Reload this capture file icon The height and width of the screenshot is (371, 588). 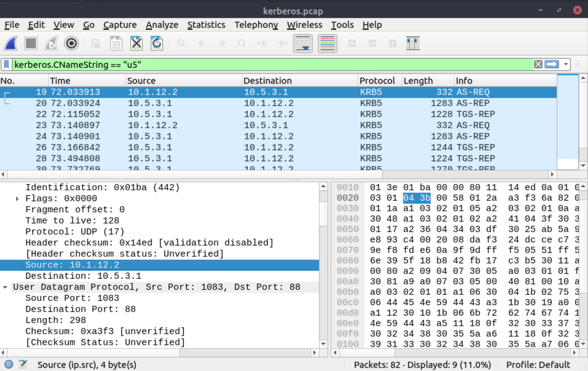coord(157,43)
